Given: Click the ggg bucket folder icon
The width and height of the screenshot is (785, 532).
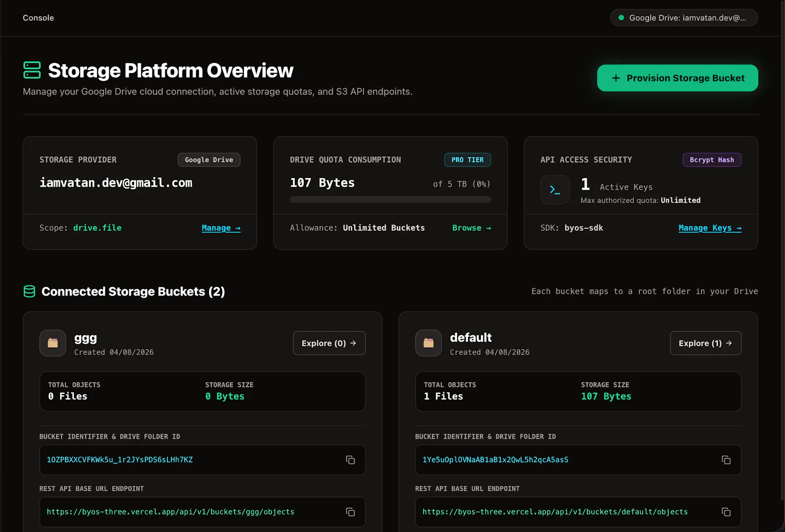Looking at the screenshot, I should tap(52, 343).
